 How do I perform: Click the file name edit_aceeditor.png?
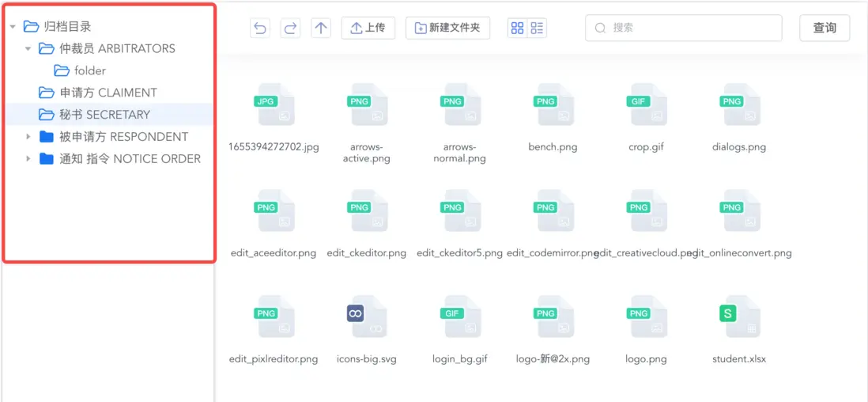[274, 253]
